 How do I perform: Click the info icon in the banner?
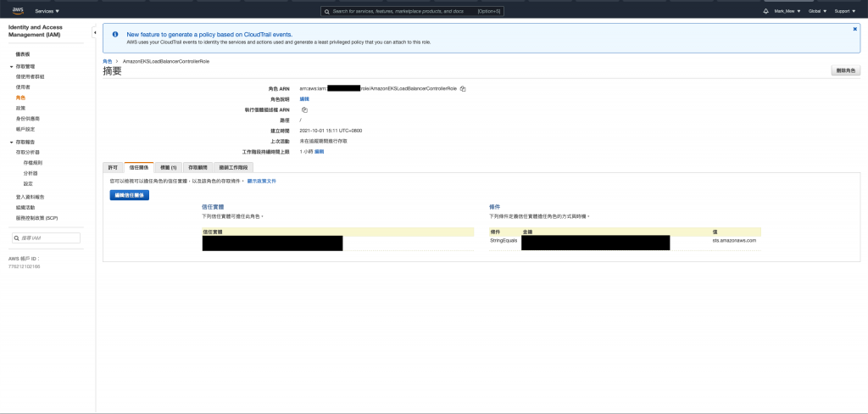click(x=115, y=34)
